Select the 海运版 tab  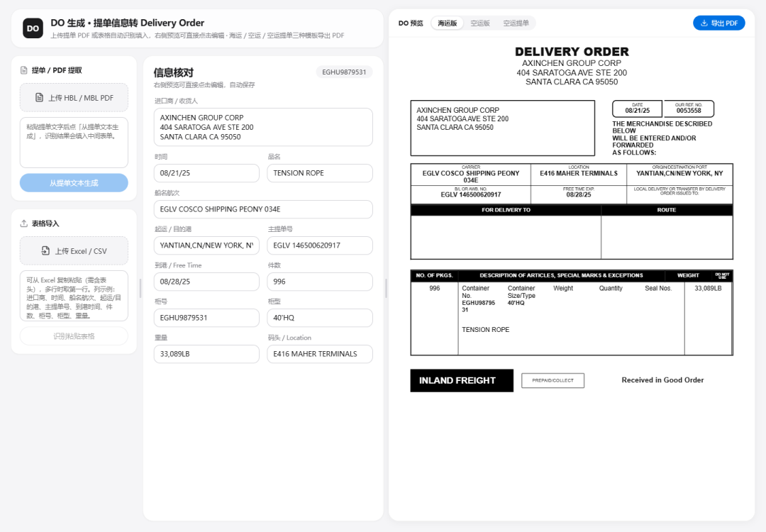(447, 23)
